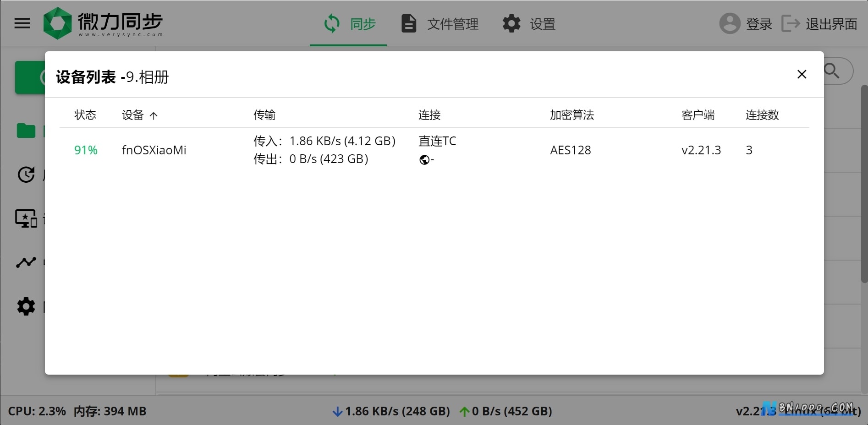868x425 pixels.
Task: Click the CPU: 2.3% status
Action: pyautogui.click(x=37, y=411)
